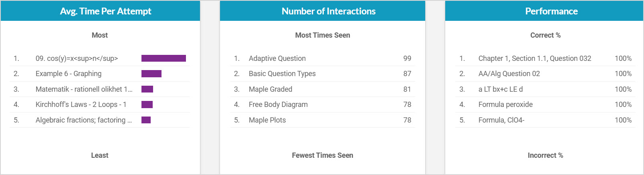Click Kirchhoff's Laws - 2 Loops - 1

tap(81, 105)
